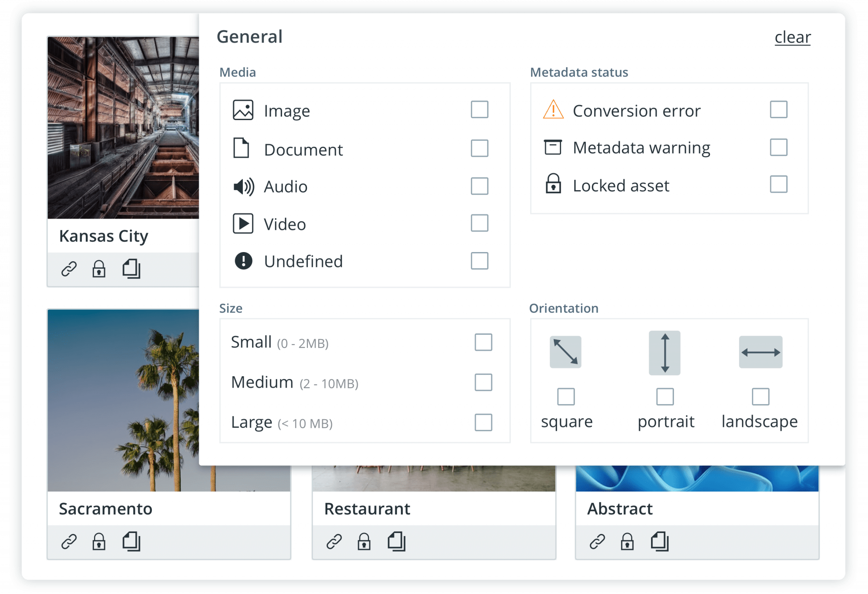868x594 pixels.
Task: Click the General panel heading
Action: point(250,37)
